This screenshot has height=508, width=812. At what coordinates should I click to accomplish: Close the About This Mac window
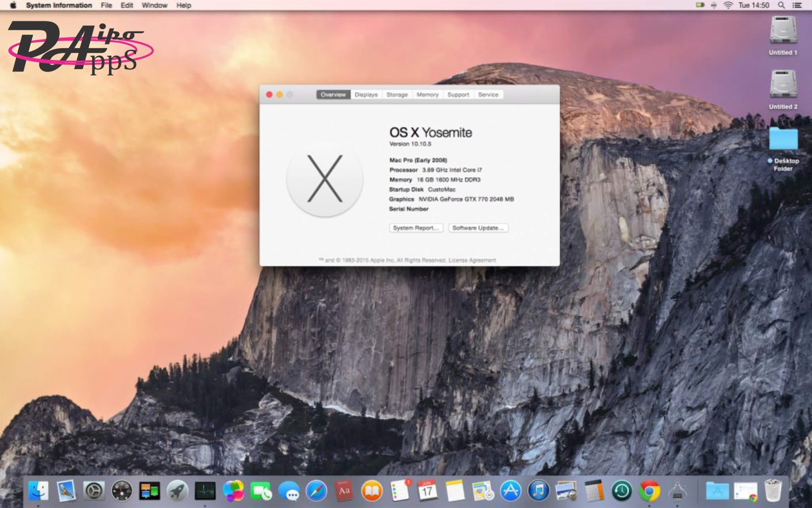269,94
